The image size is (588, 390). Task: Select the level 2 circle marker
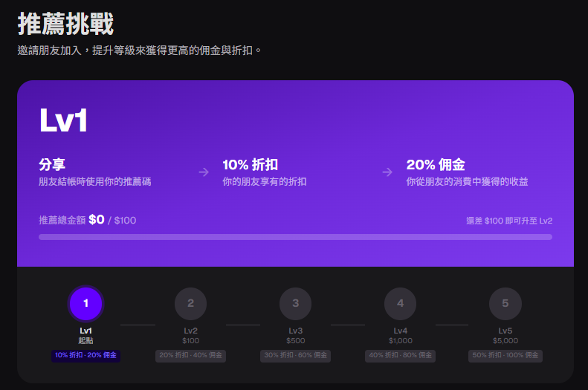coord(190,304)
